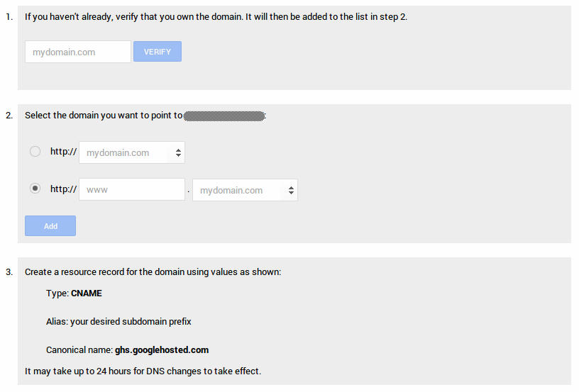Expand the domain dropdown after the www field
The image size is (579, 392).
(x=245, y=190)
